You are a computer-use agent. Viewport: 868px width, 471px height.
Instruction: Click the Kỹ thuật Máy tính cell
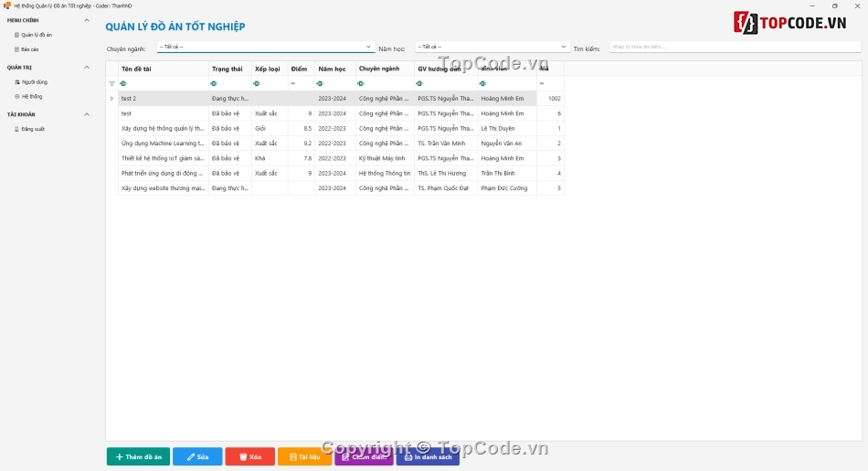[x=385, y=158]
